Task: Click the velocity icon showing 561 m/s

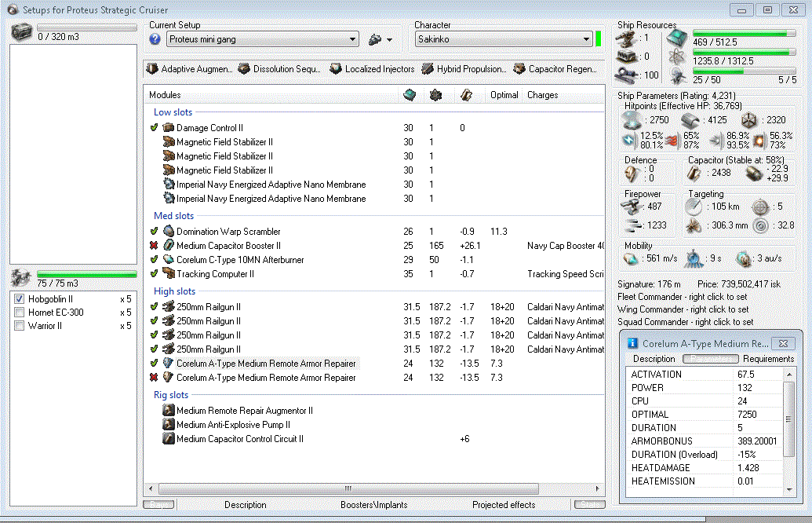Action: point(632,258)
